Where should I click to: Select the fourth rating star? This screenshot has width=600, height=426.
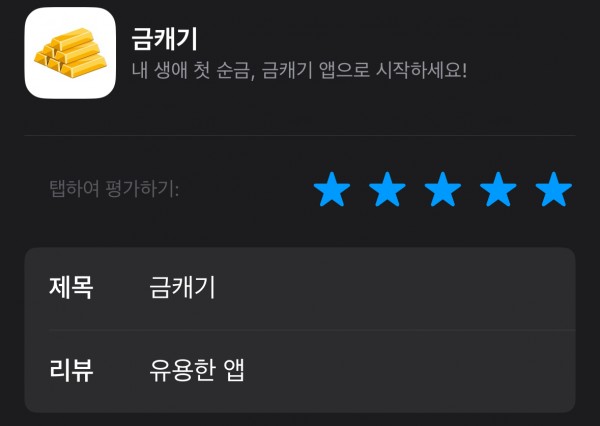click(498, 189)
